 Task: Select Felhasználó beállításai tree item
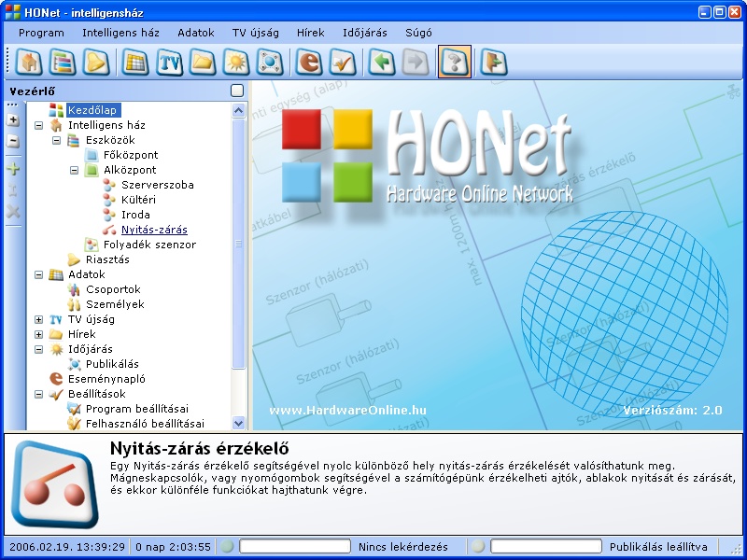pyautogui.click(x=145, y=424)
